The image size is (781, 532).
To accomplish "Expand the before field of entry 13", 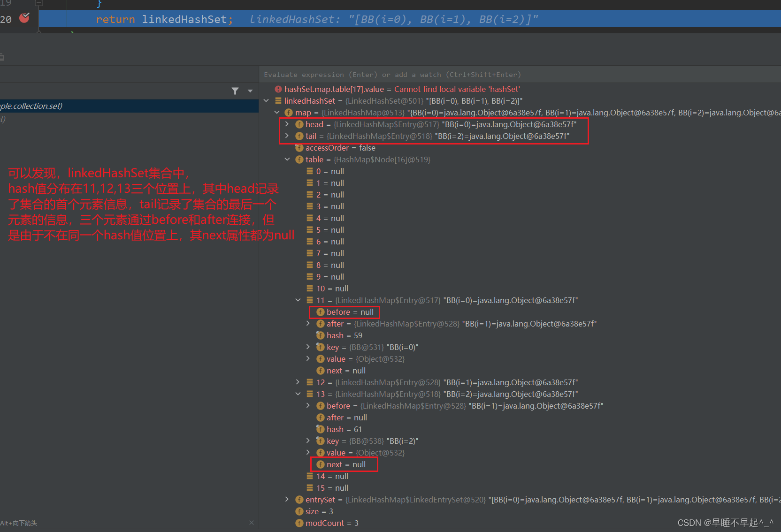I will 308,406.
